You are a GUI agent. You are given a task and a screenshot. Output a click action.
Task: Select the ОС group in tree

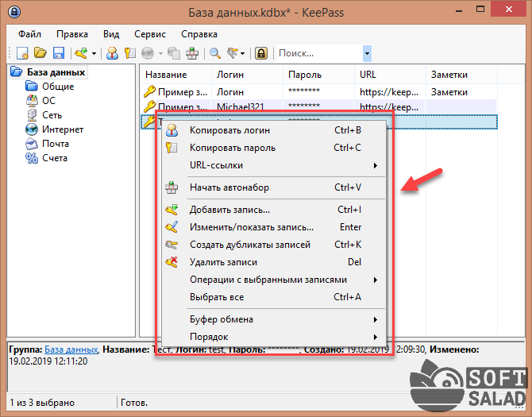tap(49, 101)
